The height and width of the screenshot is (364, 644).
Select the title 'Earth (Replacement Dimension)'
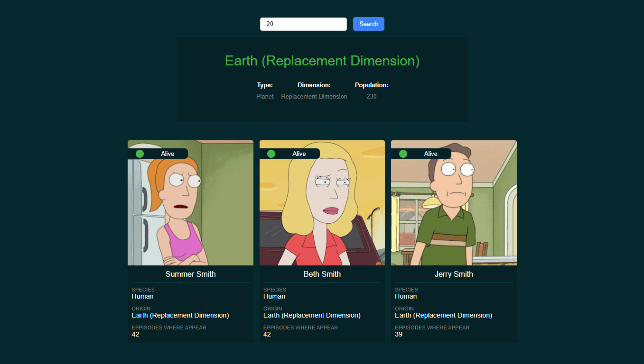[322, 61]
